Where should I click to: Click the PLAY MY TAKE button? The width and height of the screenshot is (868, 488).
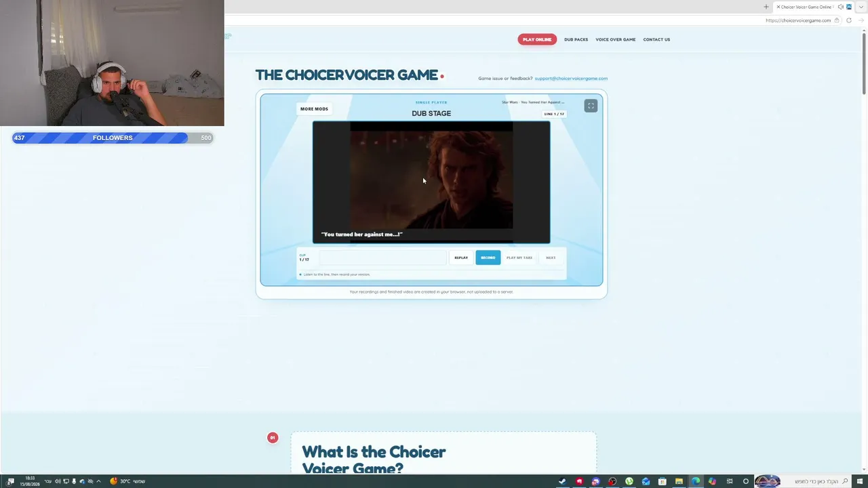pyautogui.click(x=519, y=258)
